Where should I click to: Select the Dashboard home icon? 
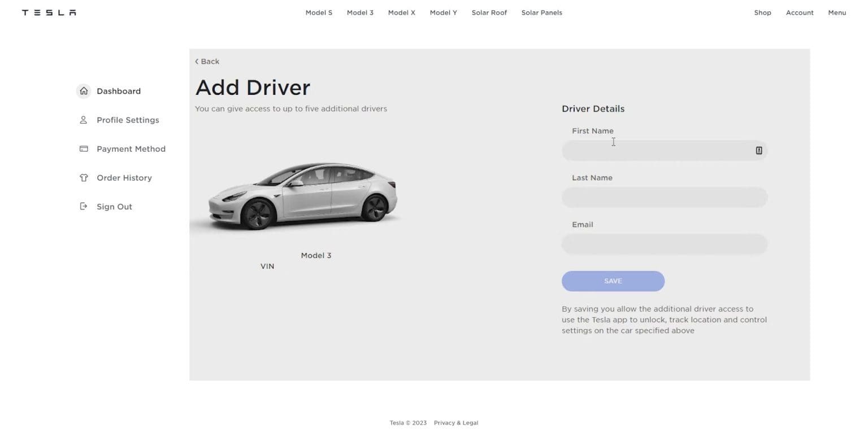point(84,91)
